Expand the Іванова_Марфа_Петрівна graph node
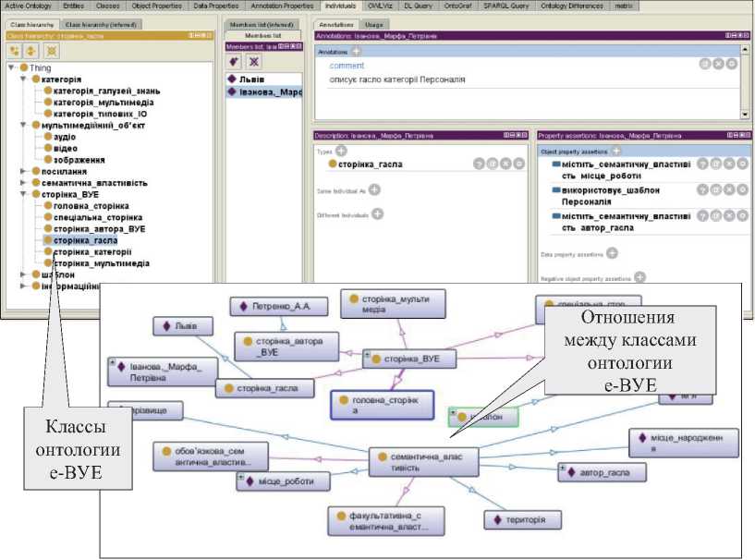Viewport: 755px width, 560px height. pos(113,362)
